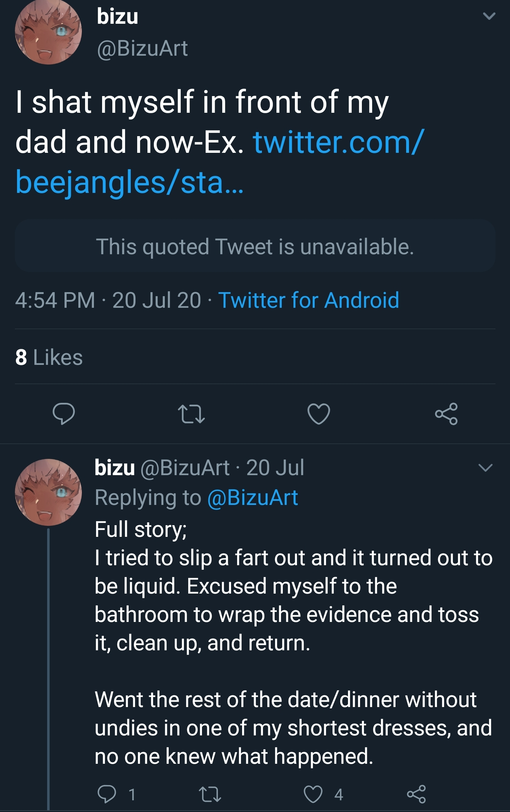Like the main tweet with heart

tap(319, 413)
